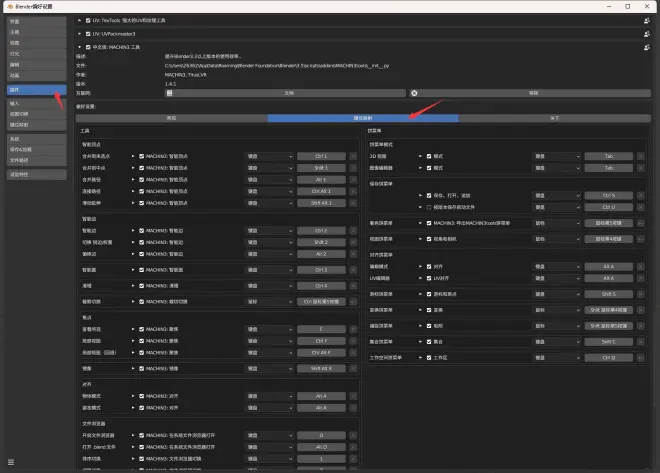The height and width of the screenshot is (473, 660).
Task: Enable the unchecked checkbox in the Ctrl U row
Action: click(x=429, y=207)
